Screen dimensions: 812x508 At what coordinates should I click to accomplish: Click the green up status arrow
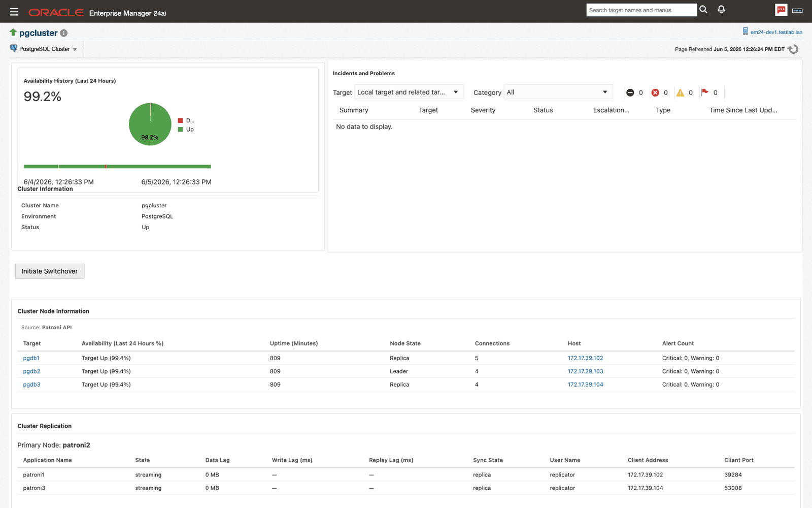pyautogui.click(x=13, y=33)
